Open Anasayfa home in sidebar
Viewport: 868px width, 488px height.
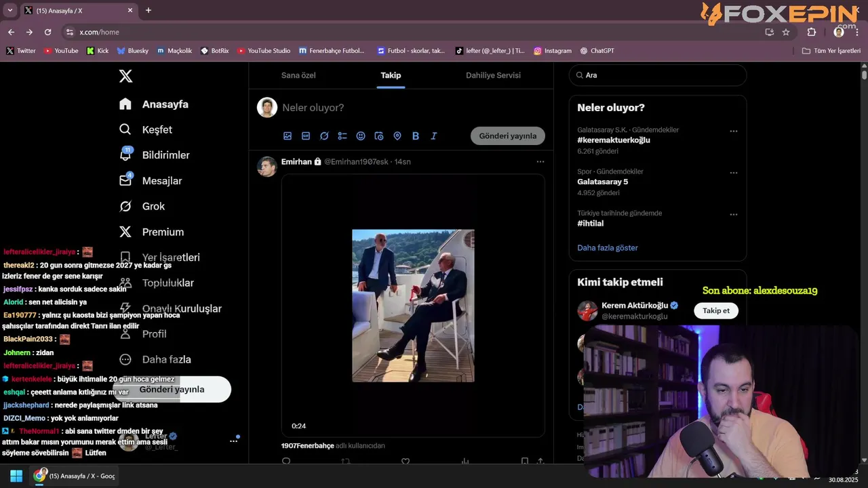[x=154, y=104]
